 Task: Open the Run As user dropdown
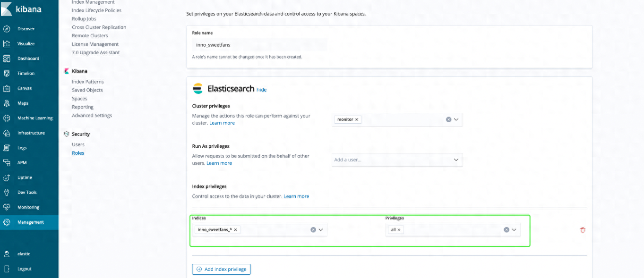(x=456, y=160)
